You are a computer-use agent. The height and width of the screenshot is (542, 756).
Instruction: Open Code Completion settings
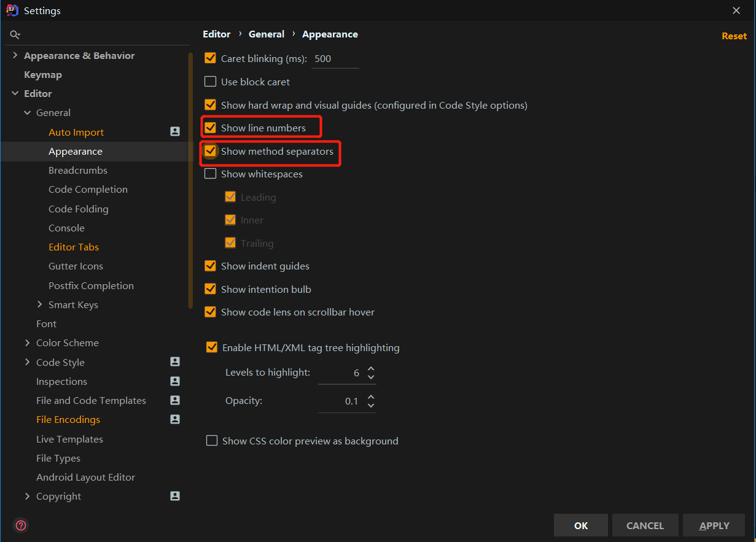coord(88,189)
